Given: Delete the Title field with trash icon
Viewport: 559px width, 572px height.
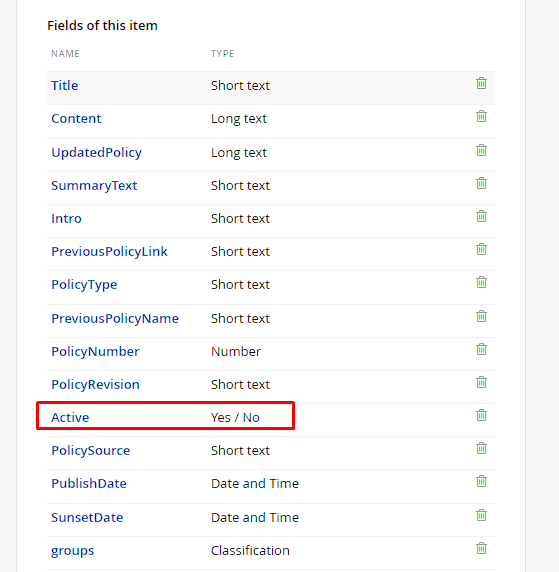Looking at the screenshot, I should (481, 83).
